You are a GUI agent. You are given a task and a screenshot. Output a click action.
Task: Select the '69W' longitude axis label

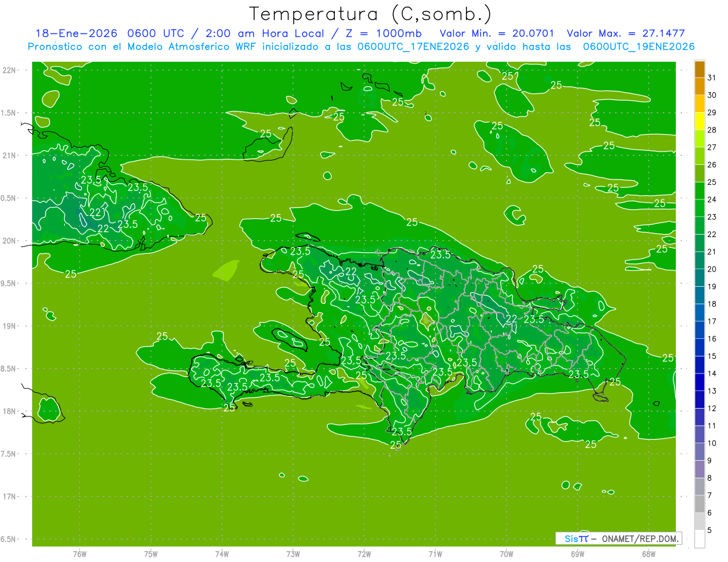(578, 554)
